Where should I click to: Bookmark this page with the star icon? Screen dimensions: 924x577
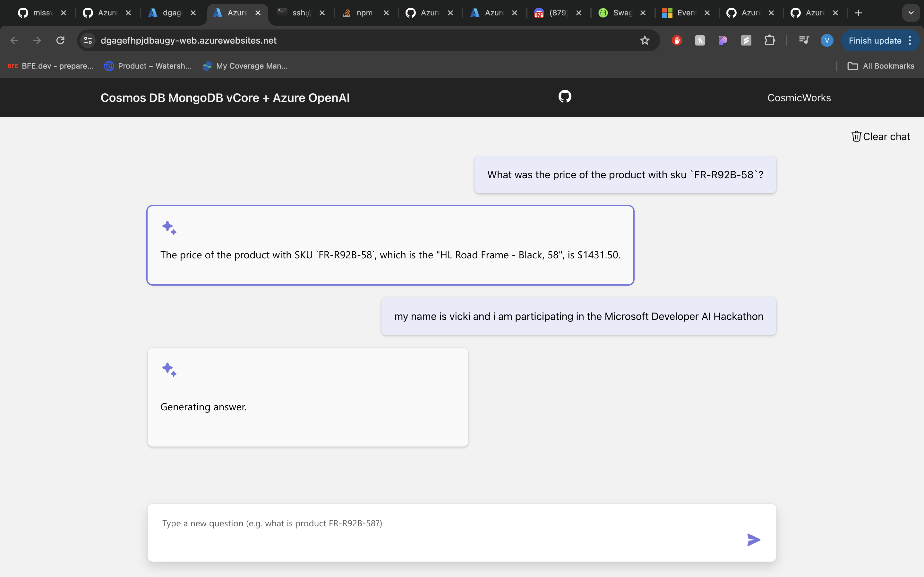click(645, 40)
